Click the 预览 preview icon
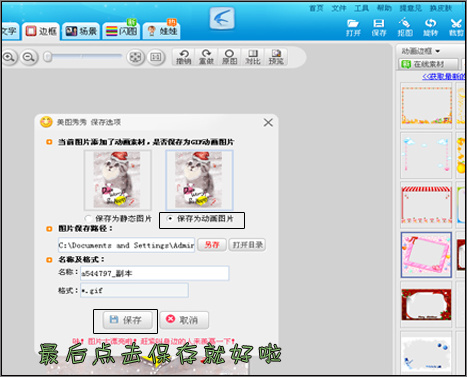The image size is (467, 377). [276, 57]
